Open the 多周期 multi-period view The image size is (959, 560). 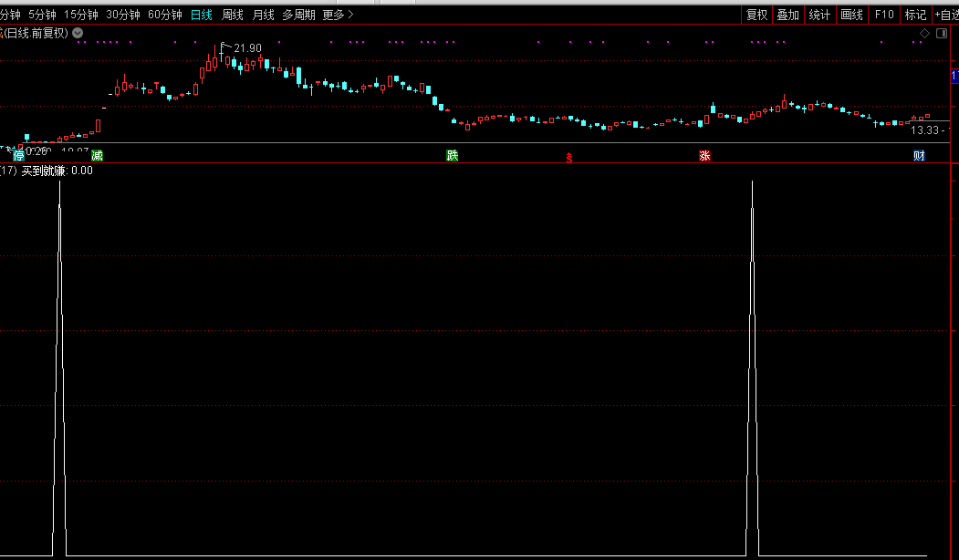pyautogui.click(x=298, y=15)
